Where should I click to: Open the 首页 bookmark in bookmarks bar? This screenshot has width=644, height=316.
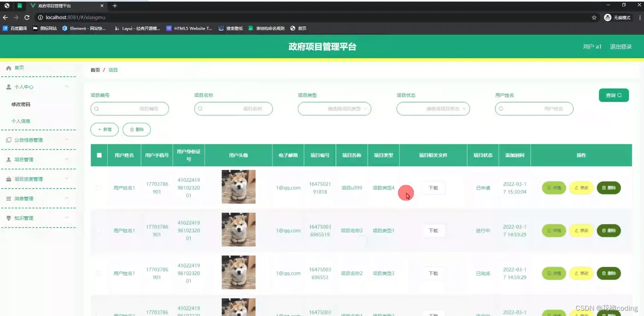click(x=299, y=28)
